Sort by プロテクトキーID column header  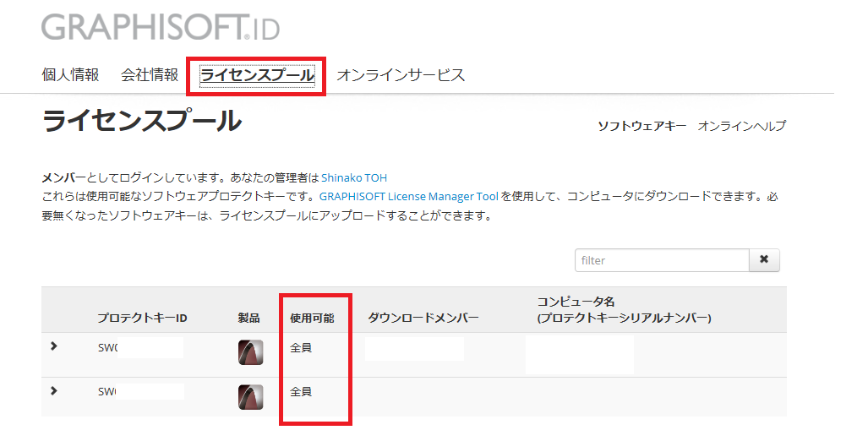click(x=142, y=318)
